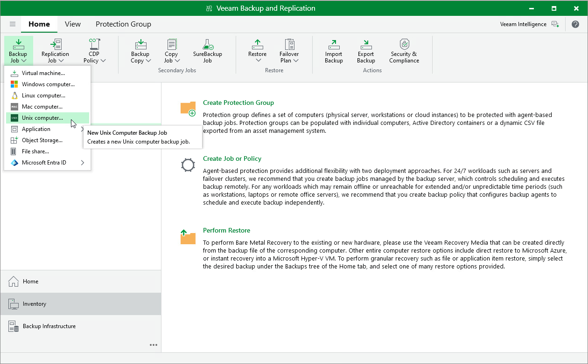
Task: Expand the Backup Copy dropdown
Action: pos(140,51)
